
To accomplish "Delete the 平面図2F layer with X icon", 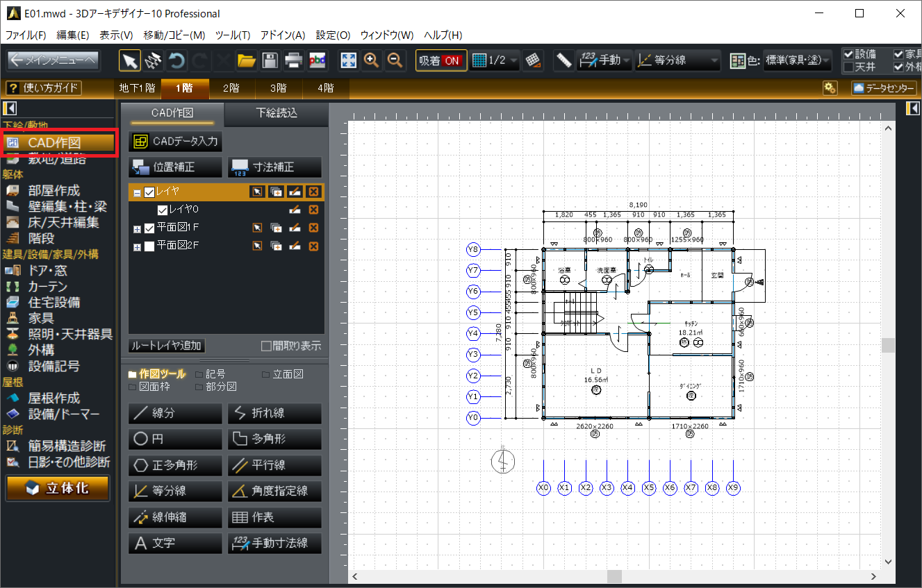I will point(313,246).
